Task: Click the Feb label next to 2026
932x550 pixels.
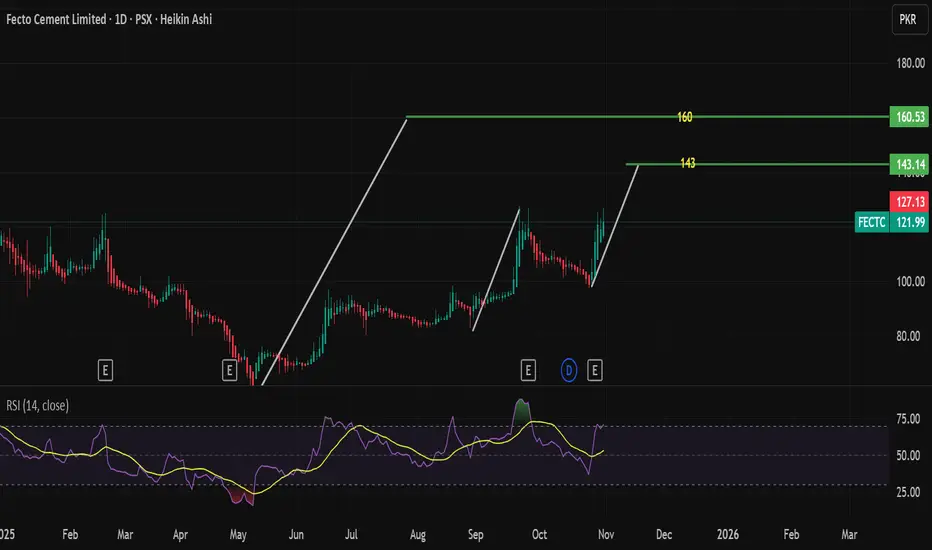Action: tap(791, 534)
